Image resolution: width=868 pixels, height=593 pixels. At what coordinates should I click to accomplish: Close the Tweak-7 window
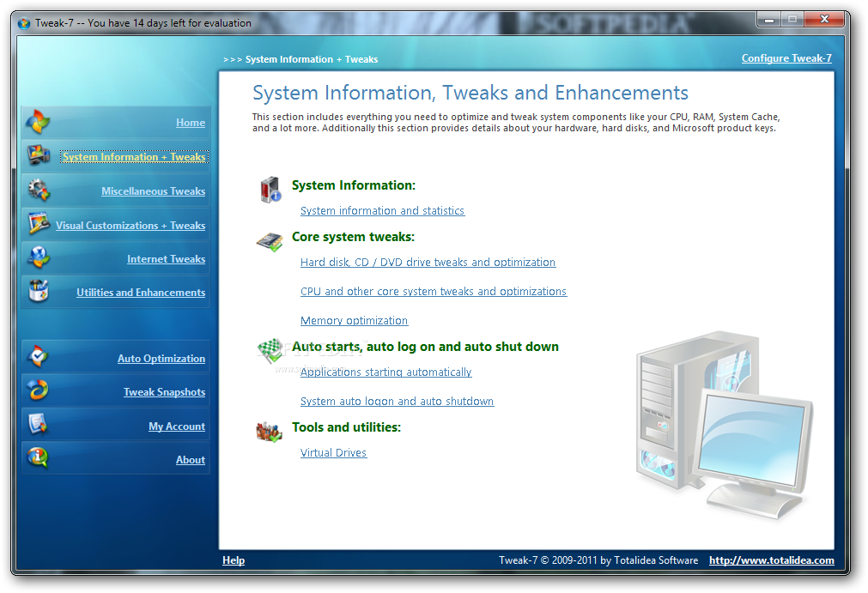(824, 20)
